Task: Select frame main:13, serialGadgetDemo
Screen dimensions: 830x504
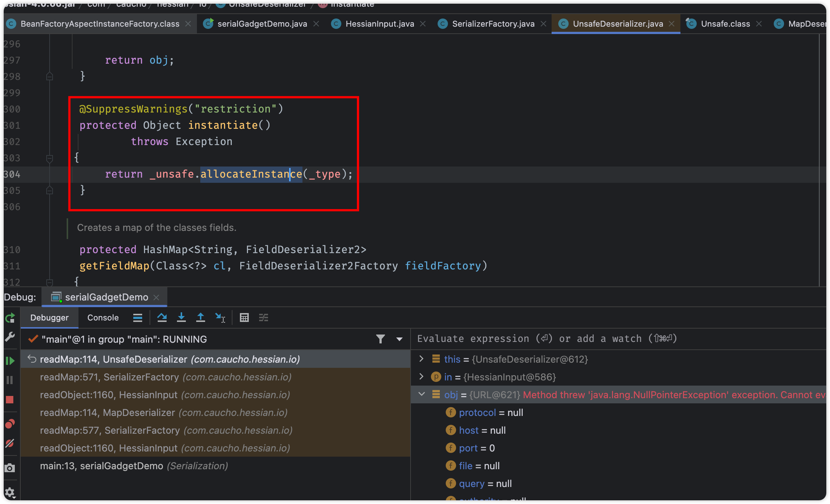Action: [x=215, y=466]
